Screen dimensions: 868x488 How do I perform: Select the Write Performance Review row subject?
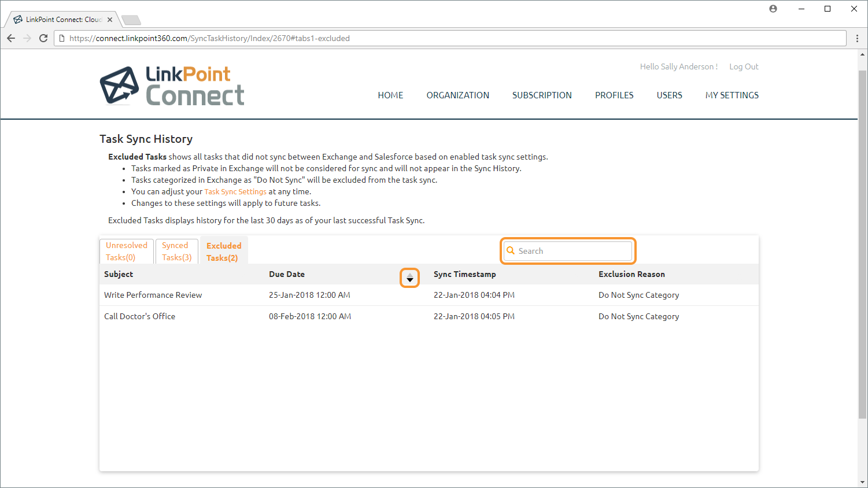point(153,295)
